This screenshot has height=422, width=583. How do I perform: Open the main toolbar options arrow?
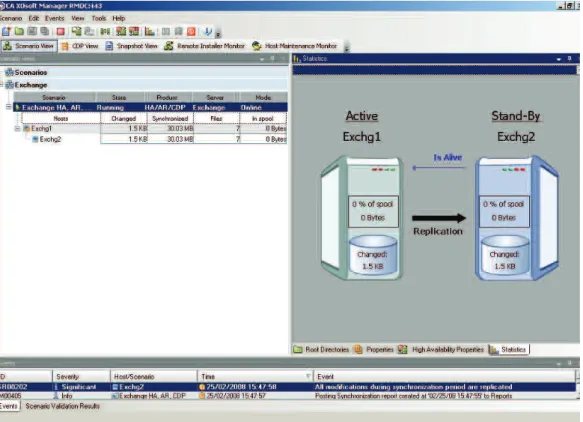[218, 33]
